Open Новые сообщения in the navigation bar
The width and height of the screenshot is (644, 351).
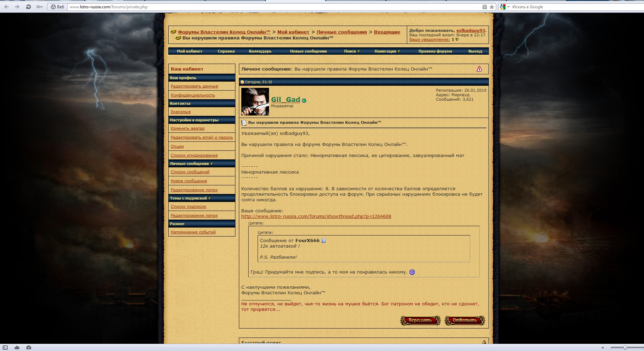pyautogui.click(x=308, y=51)
